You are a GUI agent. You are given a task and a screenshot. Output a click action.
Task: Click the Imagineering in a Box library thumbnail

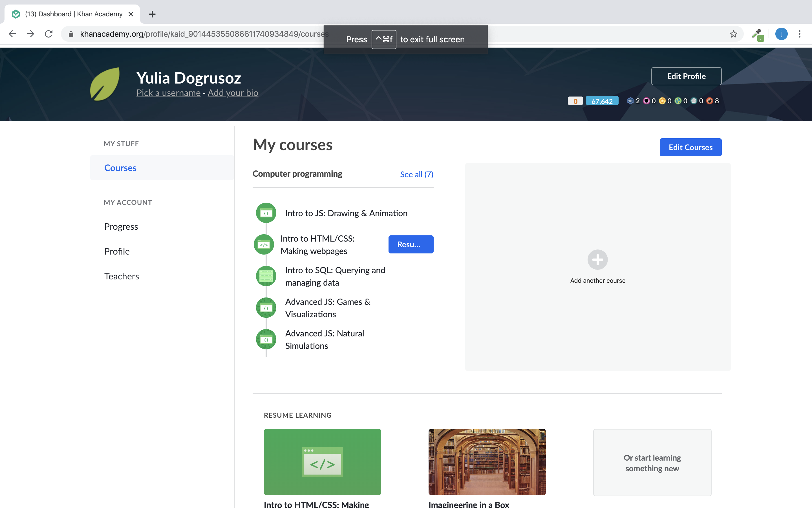point(487,462)
